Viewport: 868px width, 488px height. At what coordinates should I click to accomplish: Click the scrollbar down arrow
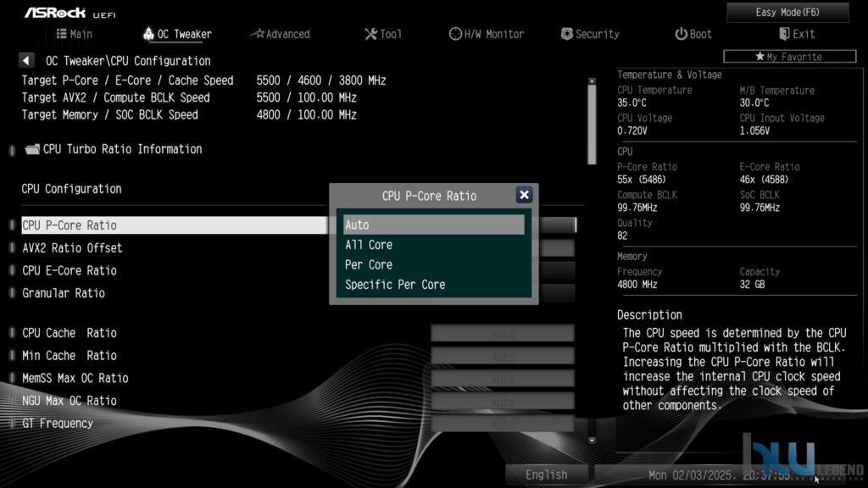click(x=592, y=441)
